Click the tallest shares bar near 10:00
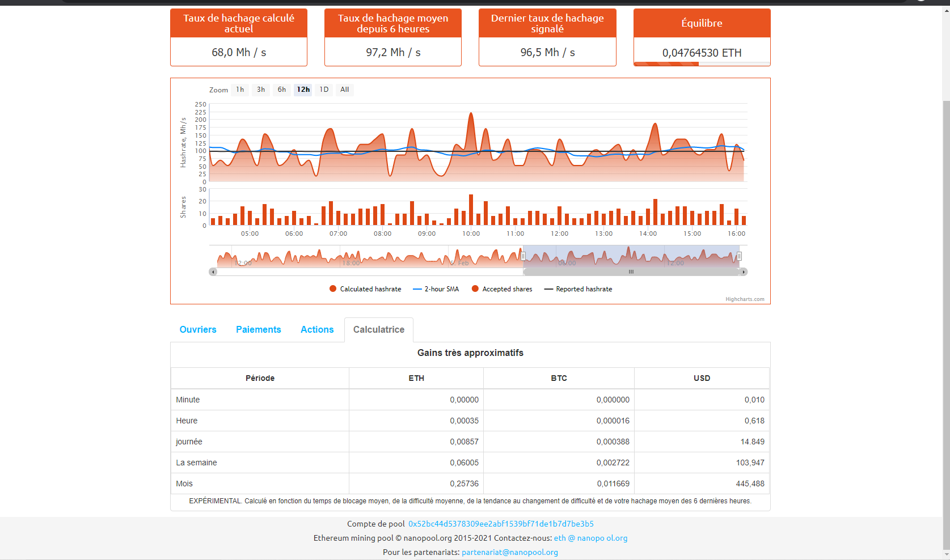This screenshot has width=950, height=560. (x=471, y=210)
